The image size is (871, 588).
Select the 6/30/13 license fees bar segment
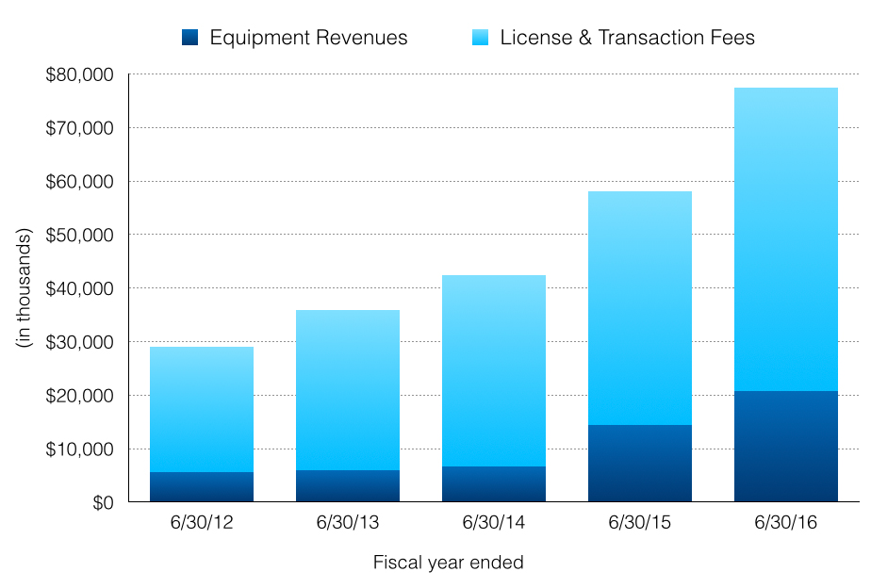[348, 390]
